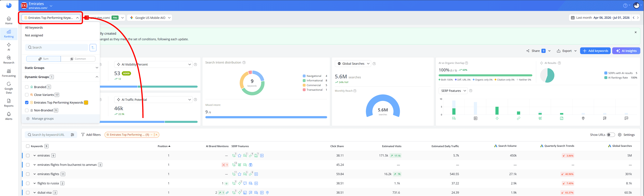This screenshot has width=644, height=196.
Task: Open the Global Searches dropdown
Action: [353, 64]
